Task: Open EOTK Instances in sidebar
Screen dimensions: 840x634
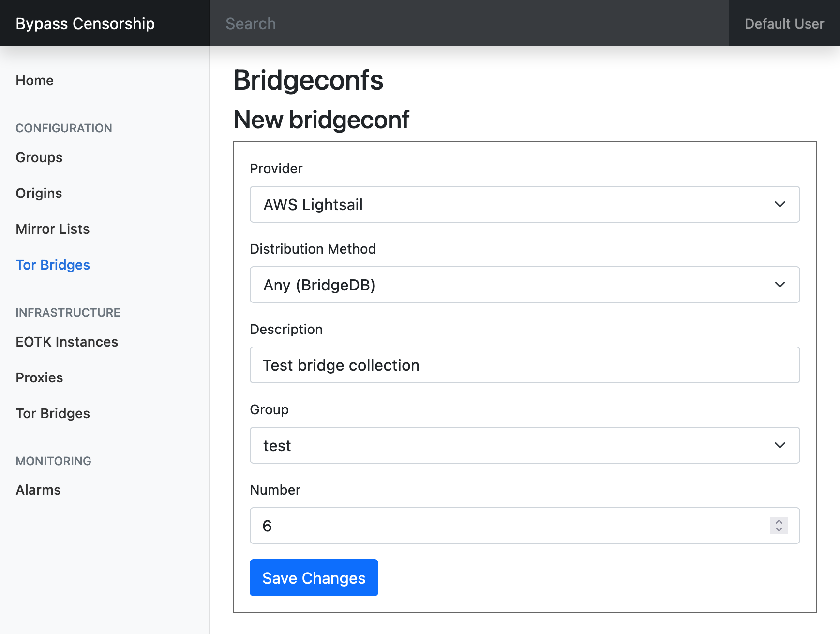Action: 67,342
